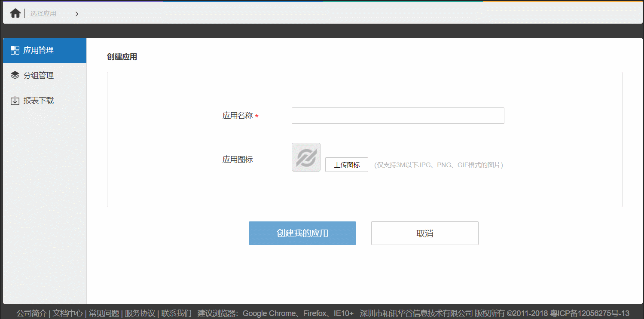Click the default app icon thumbnail
This screenshot has height=319, width=644.
click(306, 157)
